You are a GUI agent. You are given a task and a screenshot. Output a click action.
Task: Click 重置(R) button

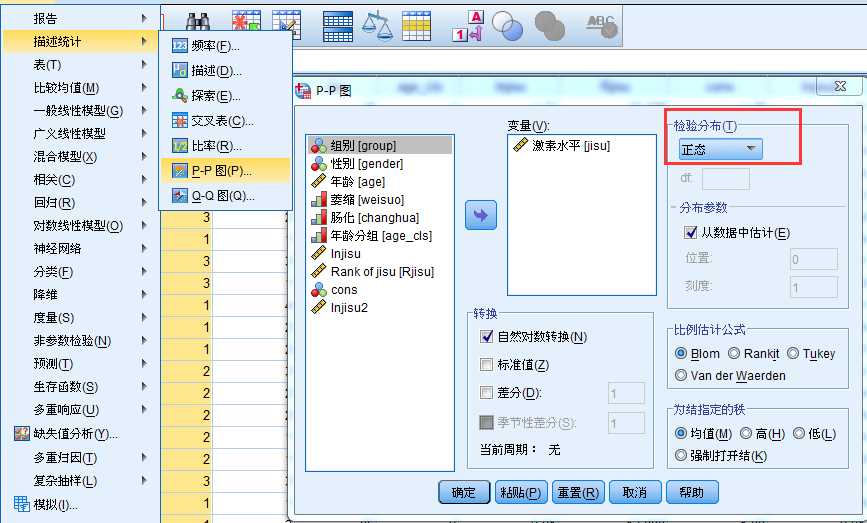tap(578, 492)
